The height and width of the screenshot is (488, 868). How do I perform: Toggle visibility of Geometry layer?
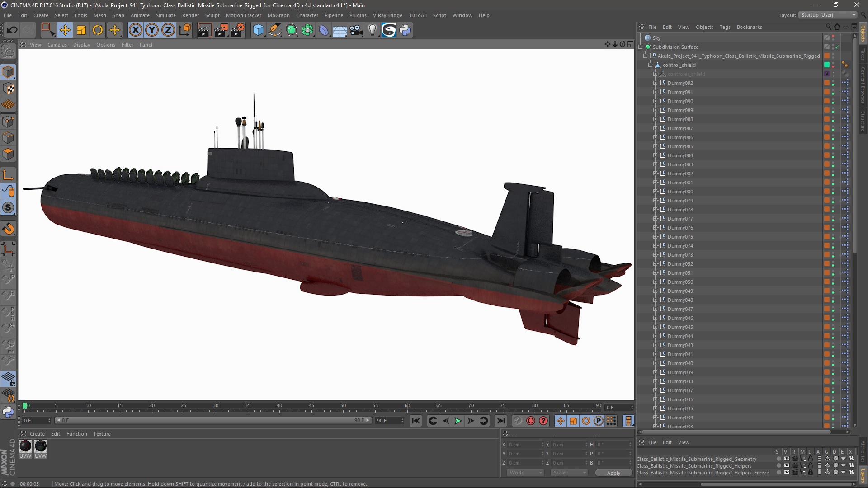point(787,459)
